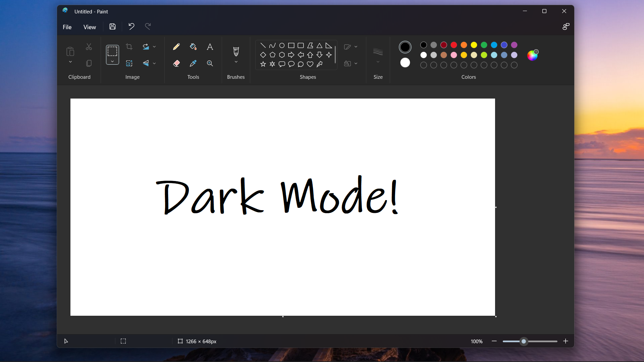Open the View menu
This screenshot has height=362, width=644.
(x=89, y=27)
